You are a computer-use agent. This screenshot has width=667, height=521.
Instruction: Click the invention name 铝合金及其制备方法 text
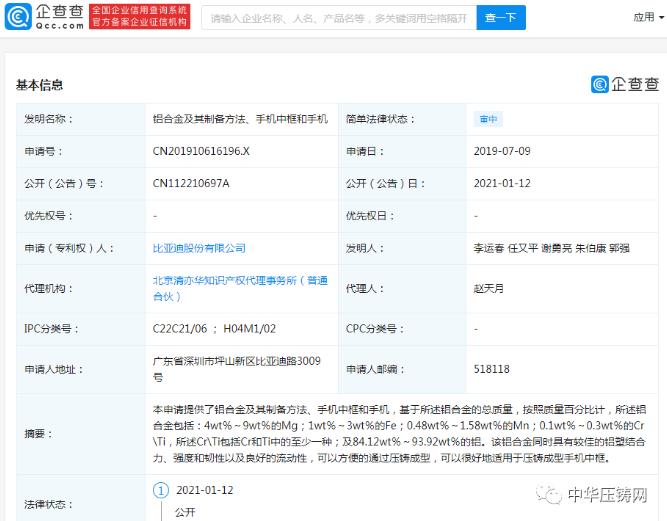click(x=240, y=119)
